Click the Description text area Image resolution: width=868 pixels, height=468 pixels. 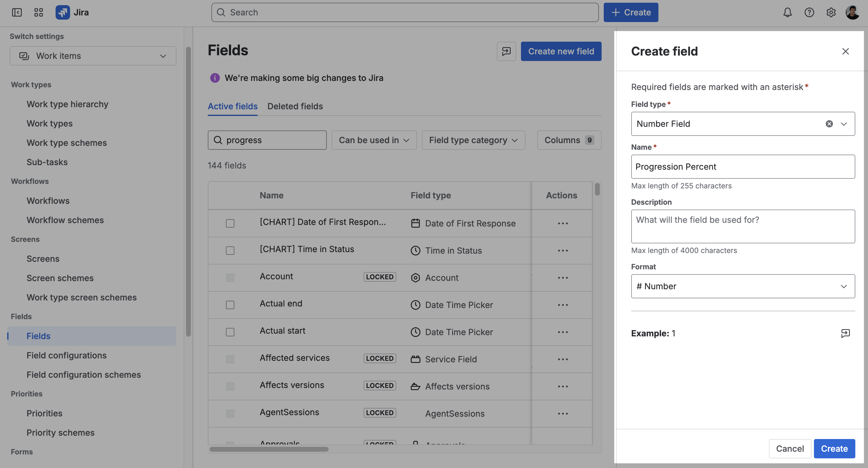743,226
